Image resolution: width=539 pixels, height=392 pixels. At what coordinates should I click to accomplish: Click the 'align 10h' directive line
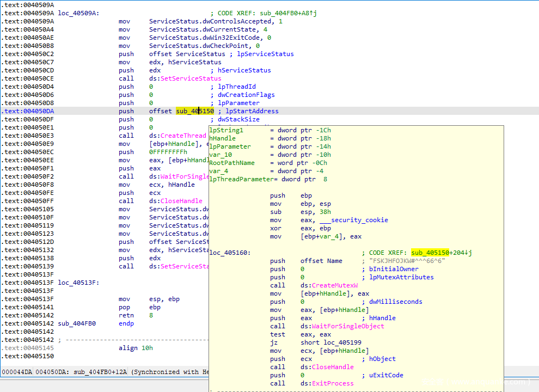tap(136, 348)
